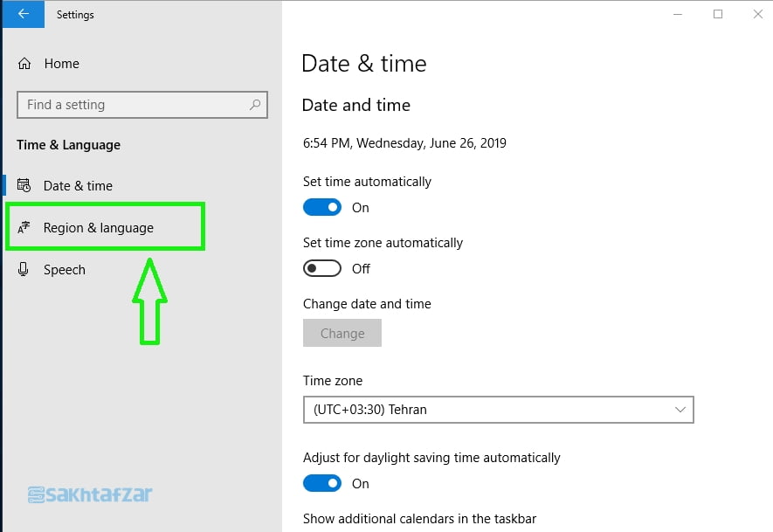Viewport: 773px width, 532px height.
Task: Maximize the Settings window
Action: [x=718, y=14]
